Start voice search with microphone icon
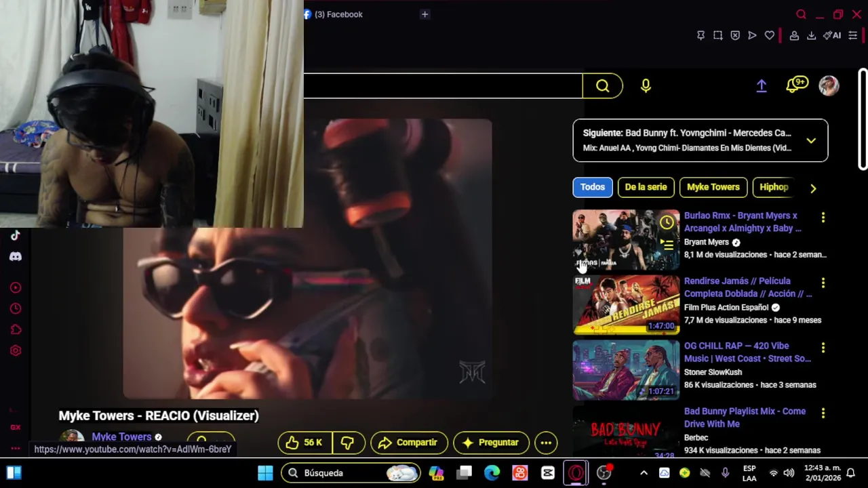 coord(646,85)
